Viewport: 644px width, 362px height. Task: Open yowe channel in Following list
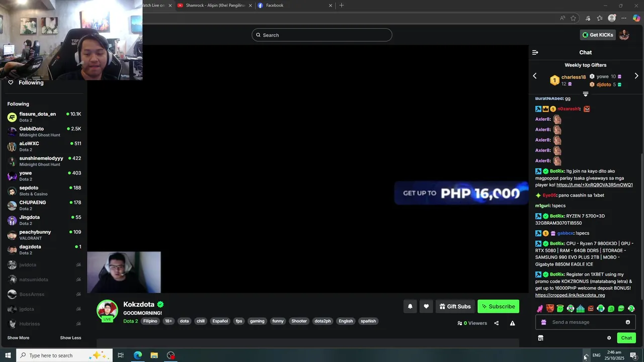[44, 176]
